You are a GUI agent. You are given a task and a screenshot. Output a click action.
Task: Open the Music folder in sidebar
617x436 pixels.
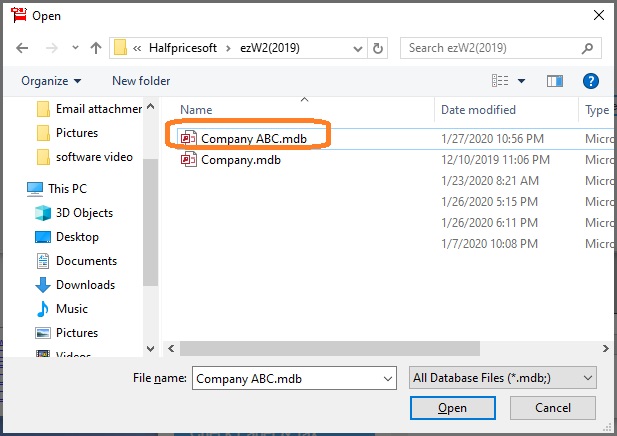71,309
